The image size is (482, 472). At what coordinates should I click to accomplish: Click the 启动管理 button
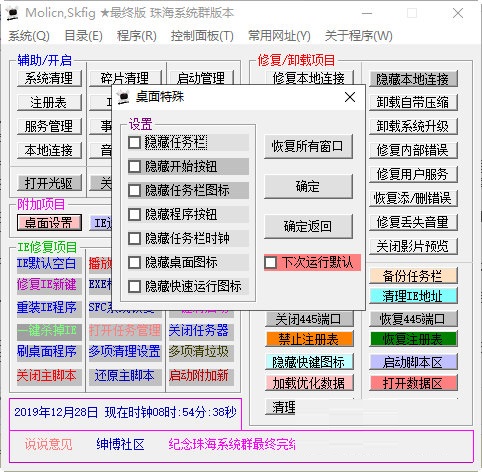click(x=201, y=79)
